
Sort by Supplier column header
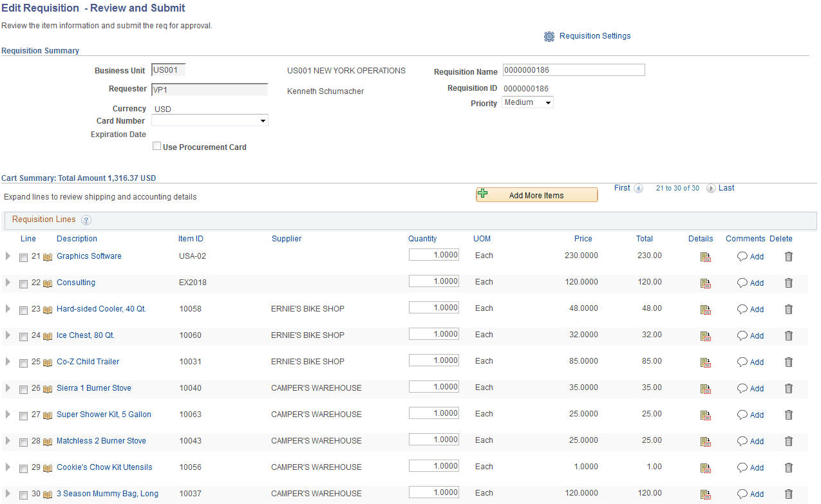point(287,239)
